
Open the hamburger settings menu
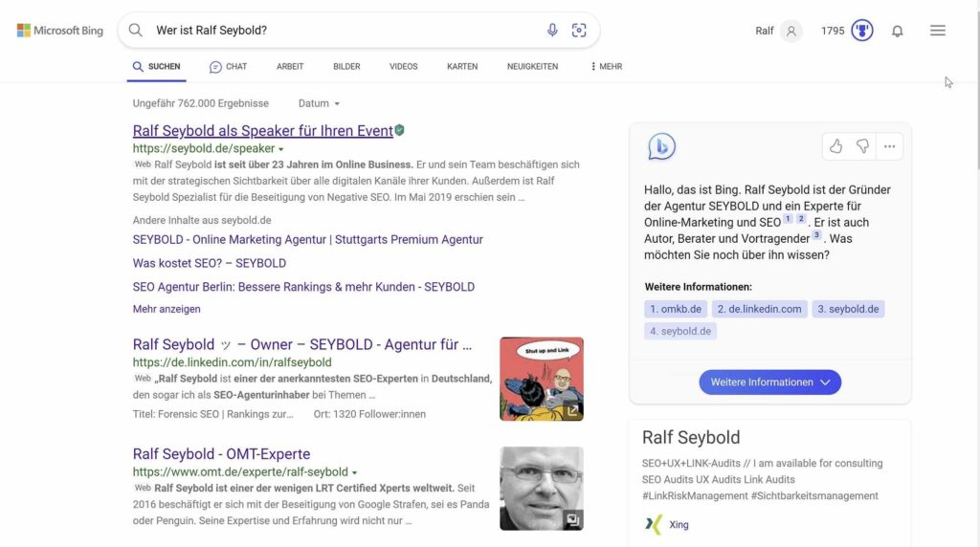(938, 31)
